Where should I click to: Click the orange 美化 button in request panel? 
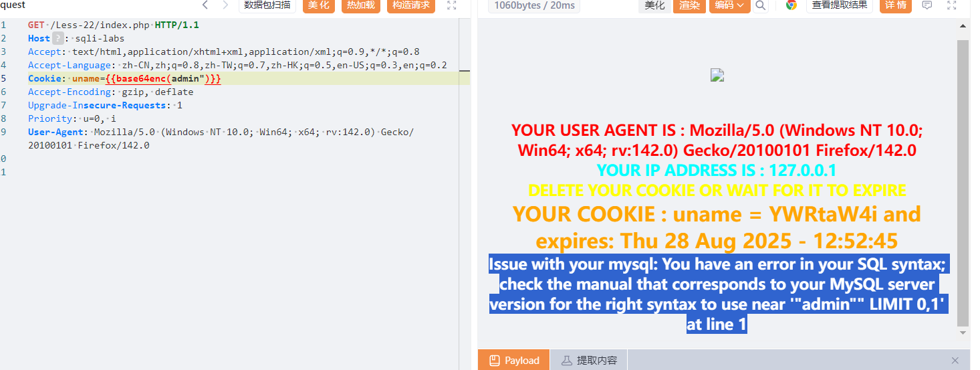319,5
